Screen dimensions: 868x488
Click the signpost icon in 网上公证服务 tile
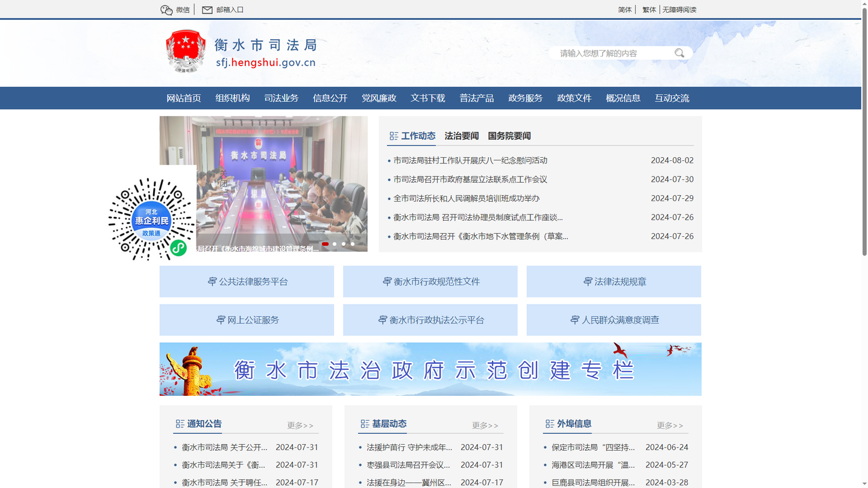pos(221,320)
